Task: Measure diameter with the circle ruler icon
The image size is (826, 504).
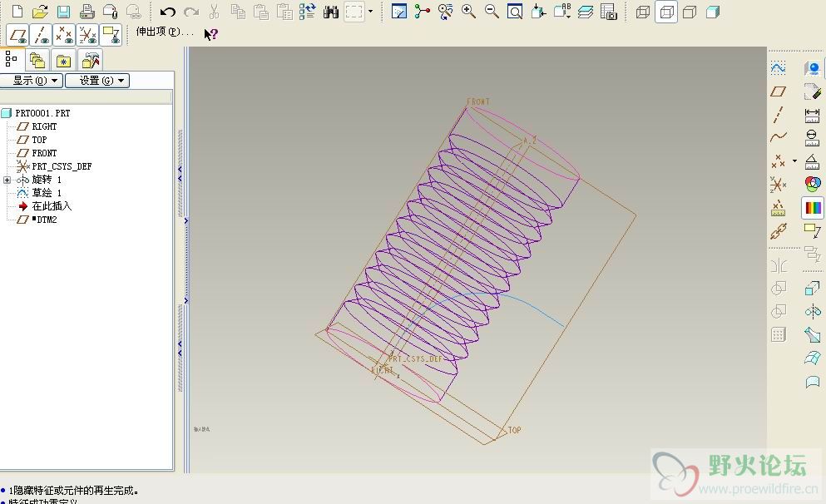Action: click(813, 137)
